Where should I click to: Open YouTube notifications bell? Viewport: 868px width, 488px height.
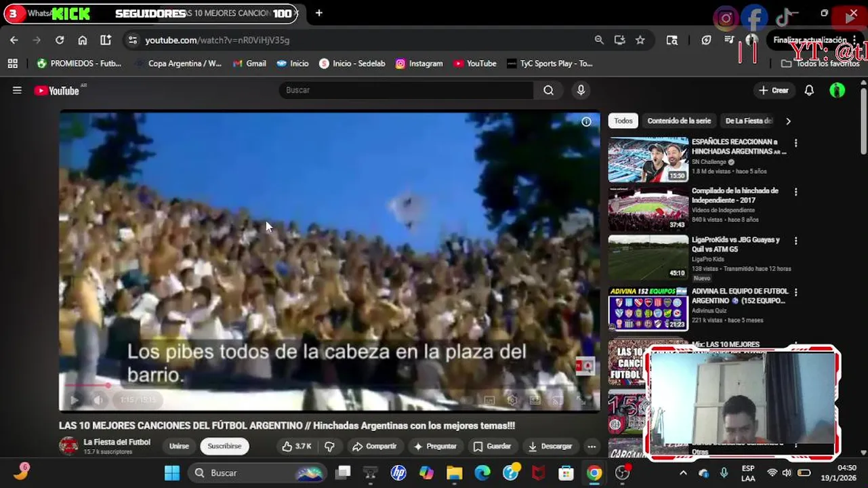pos(809,90)
